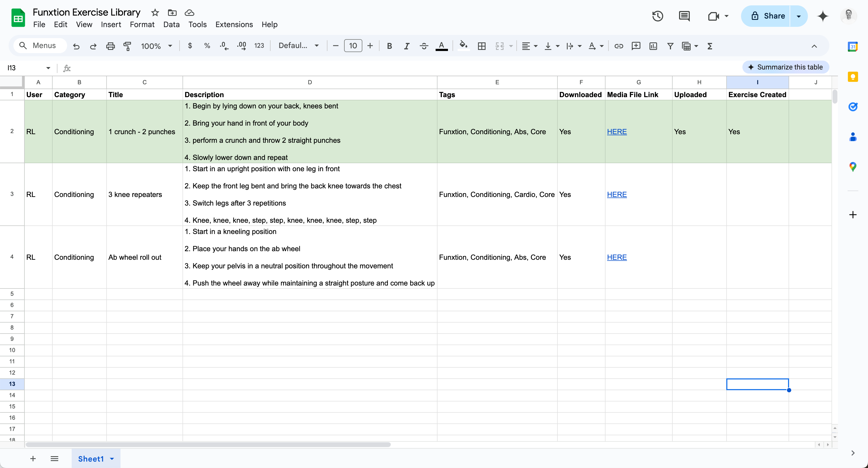Toggle italic formatting

[x=407, y=46]
